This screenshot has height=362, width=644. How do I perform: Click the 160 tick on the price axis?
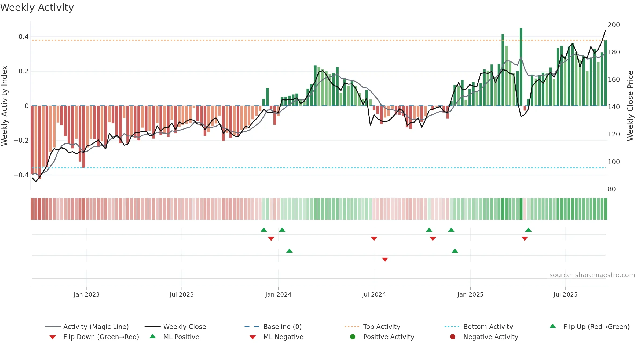click(x=614, y=80)
